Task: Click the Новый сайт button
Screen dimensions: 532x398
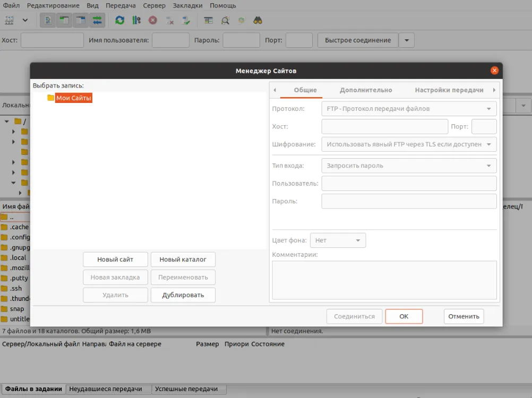Action: pyautogui.click(x=115, y=259)
